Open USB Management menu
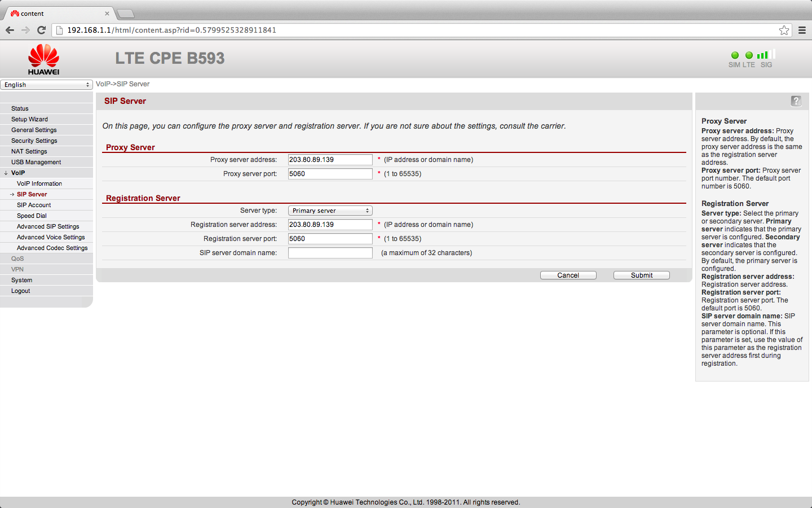The height and width of the screenshot is (508, 812). click(x=36, y=162)
